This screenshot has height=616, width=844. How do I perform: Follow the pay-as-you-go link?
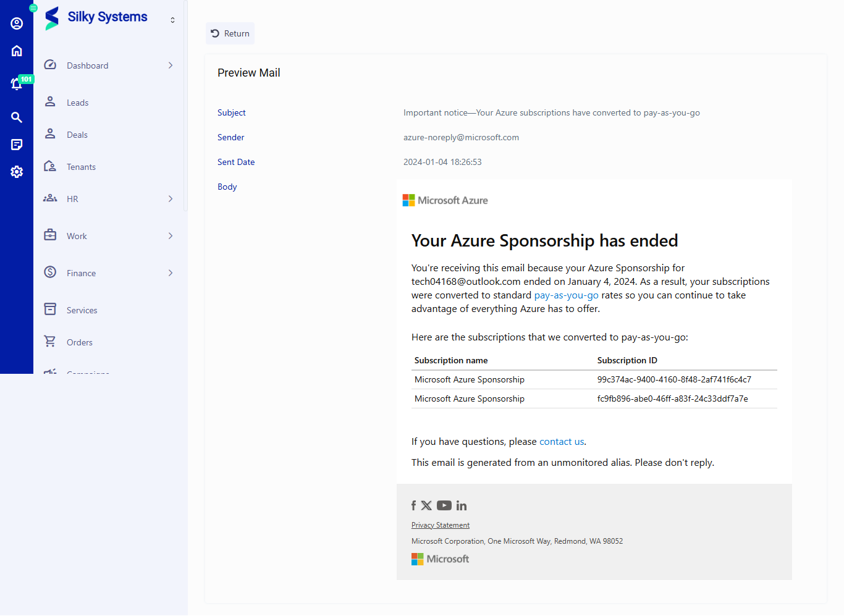[x=566, y=295]
